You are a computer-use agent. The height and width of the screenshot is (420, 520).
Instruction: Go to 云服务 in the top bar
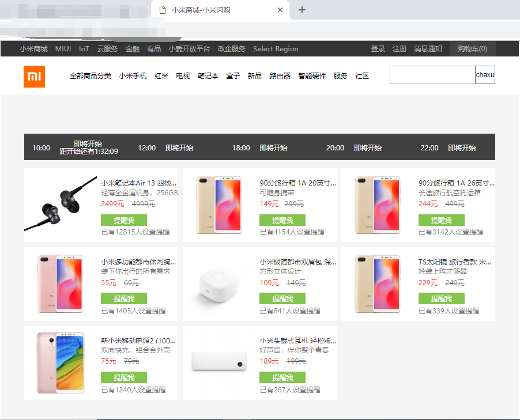[107, 49]
